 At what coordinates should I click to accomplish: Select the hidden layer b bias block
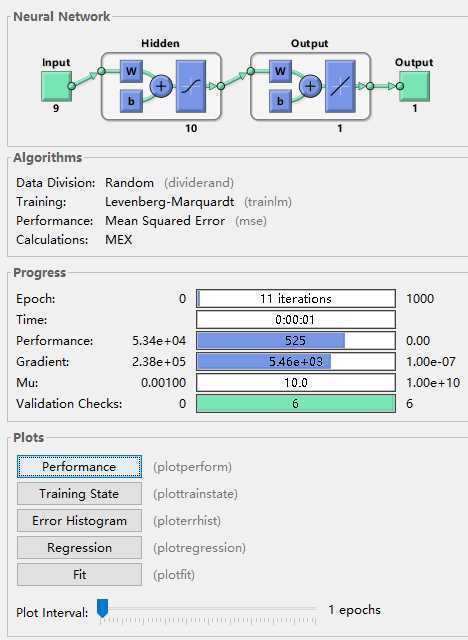131,101
